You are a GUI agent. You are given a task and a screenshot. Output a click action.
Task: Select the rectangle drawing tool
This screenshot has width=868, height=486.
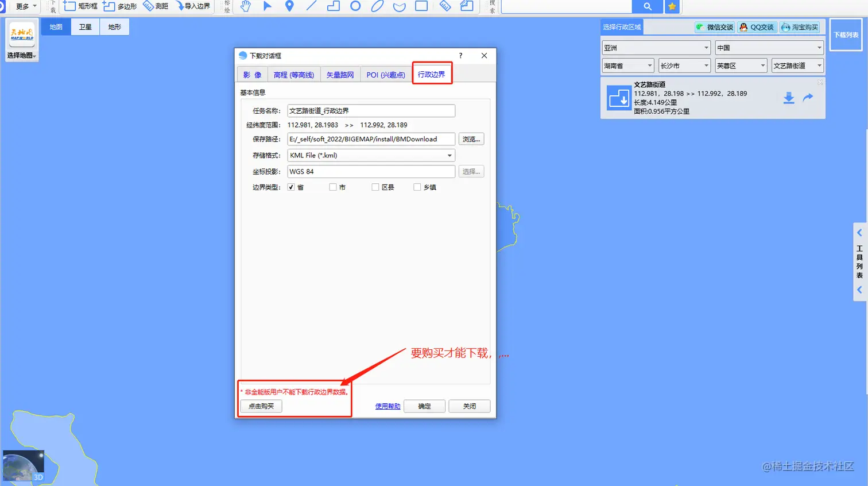[x=421, y=6]
